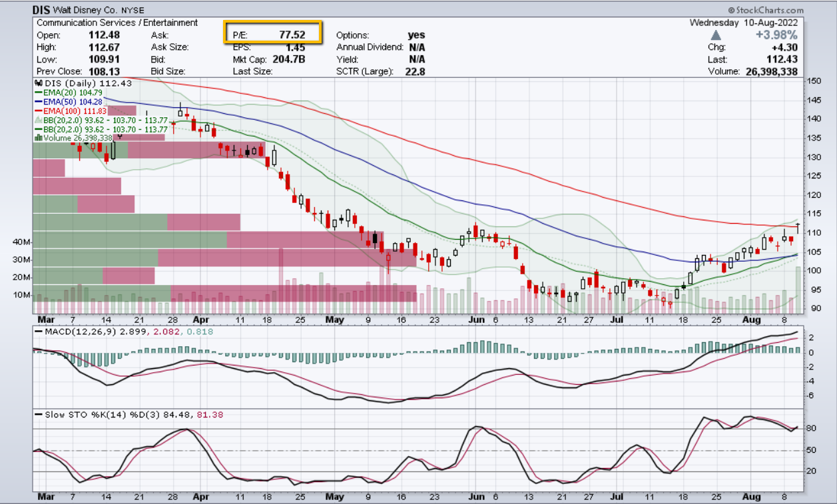The image size is (837, 504).
Task: Click the up triangle beside +3.98%
Action: pyautogui.click(x=716, y=35)
